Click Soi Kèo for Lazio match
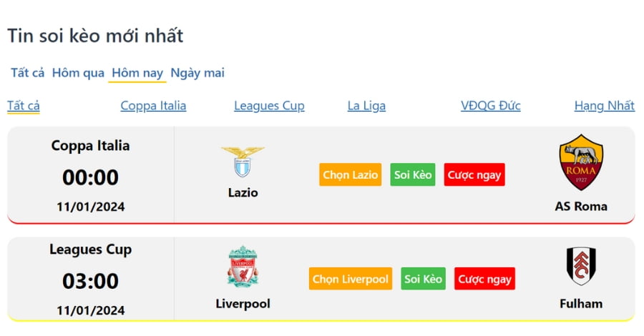Image resolution: width=644 pixels, height=336 pixels. coord(413,174)
